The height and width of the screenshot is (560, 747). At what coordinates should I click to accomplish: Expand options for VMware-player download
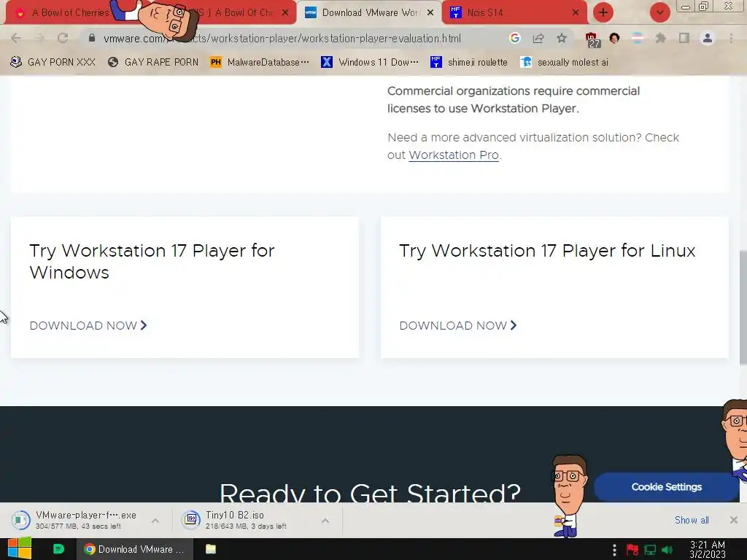[x=155, y=521]
